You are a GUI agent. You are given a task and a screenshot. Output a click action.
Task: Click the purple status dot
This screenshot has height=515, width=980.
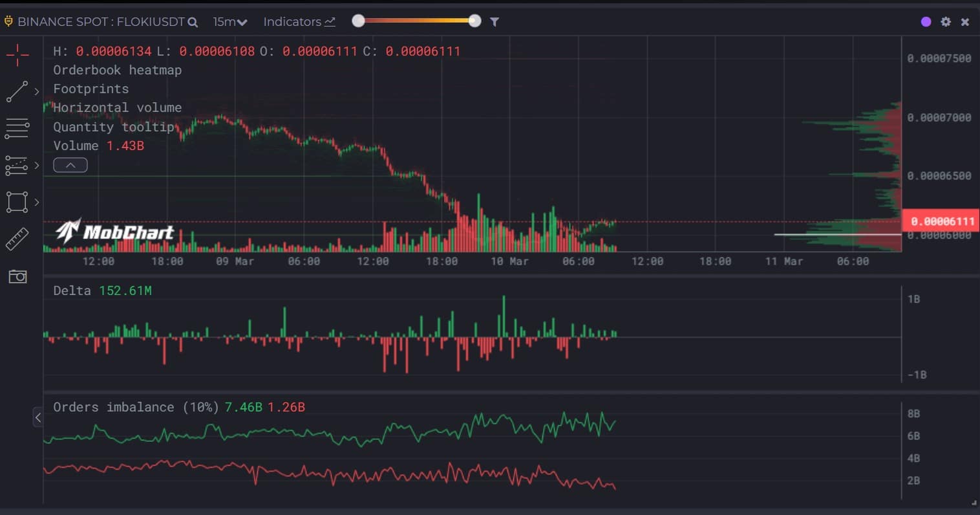(926, 22)
